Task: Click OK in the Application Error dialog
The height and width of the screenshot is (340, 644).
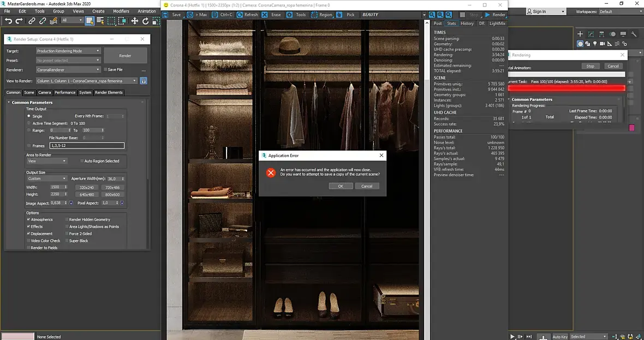Action: coord(341,186)
